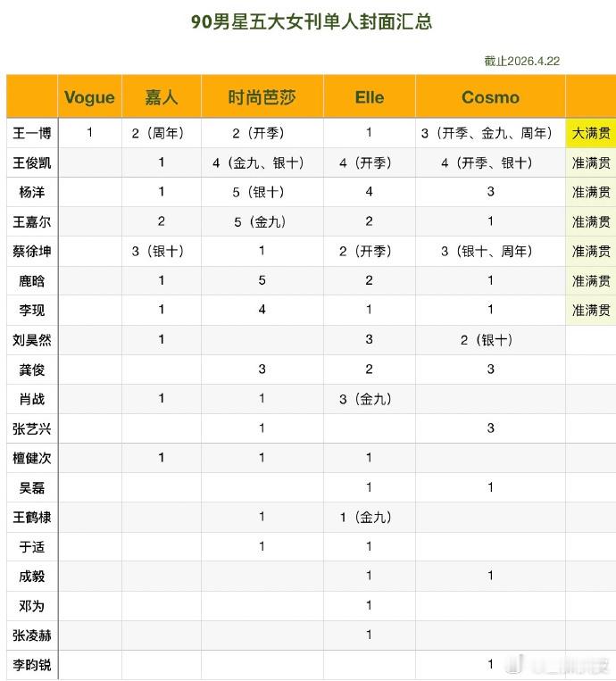
Task: Select the 吴磊 row name
Action: pyautogui.click(x=32, y=487)
